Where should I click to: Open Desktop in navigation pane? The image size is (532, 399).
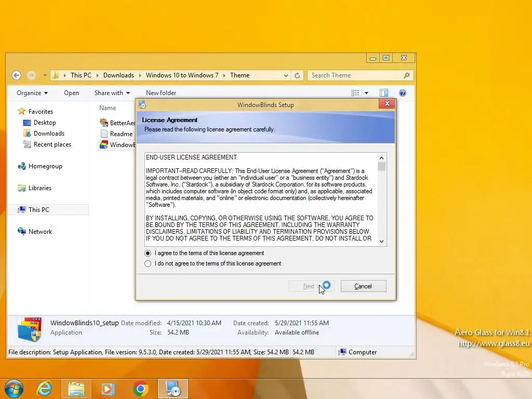pos(39,123)
